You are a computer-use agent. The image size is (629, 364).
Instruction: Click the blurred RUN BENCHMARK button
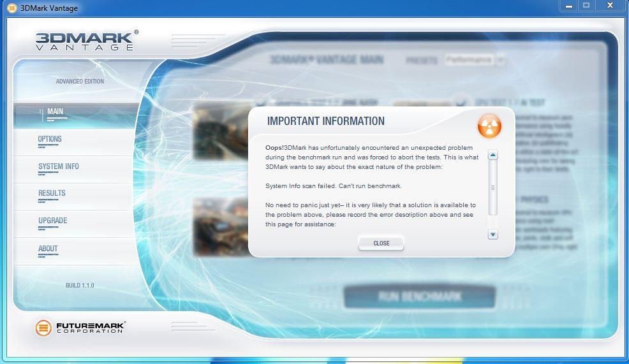tap(419, 296)
